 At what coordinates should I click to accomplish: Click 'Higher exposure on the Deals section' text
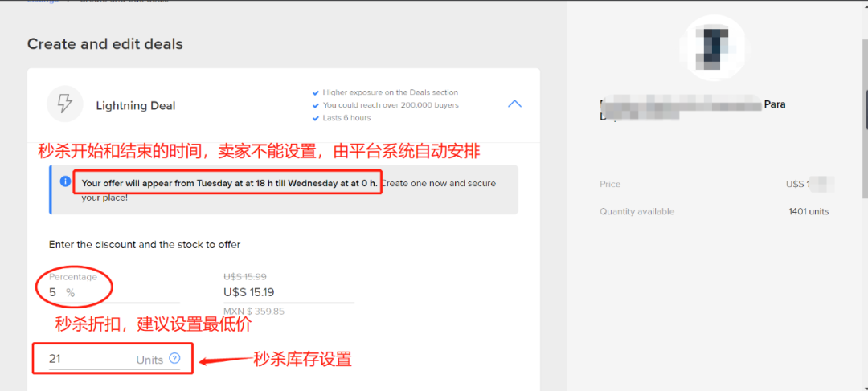click(391, 92)
